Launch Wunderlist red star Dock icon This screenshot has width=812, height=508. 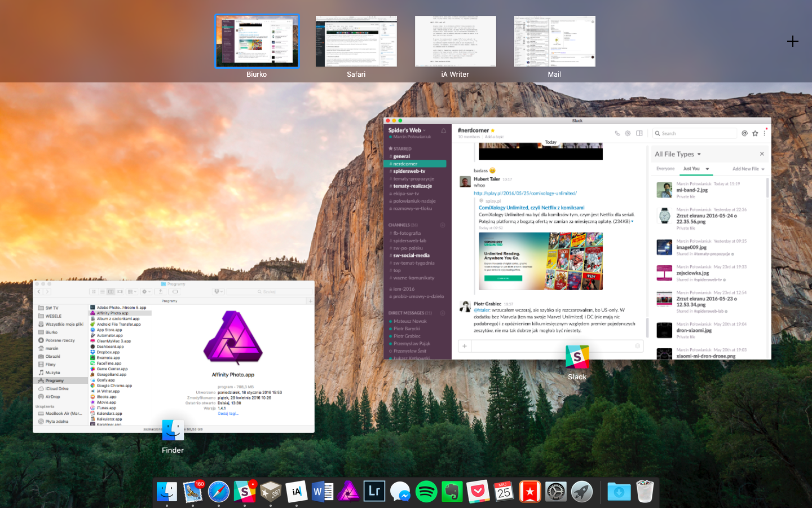[x=530, y=492]
